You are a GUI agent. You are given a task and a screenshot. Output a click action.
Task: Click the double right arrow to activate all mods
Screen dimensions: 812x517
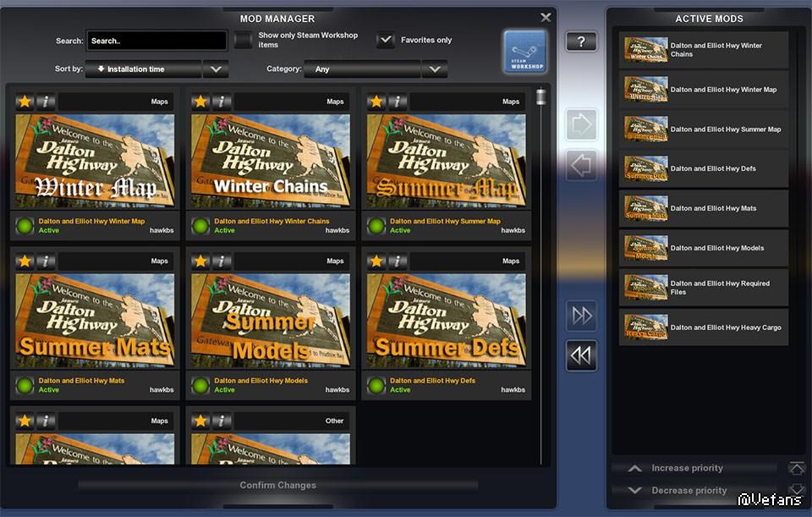tap(581, 316)
